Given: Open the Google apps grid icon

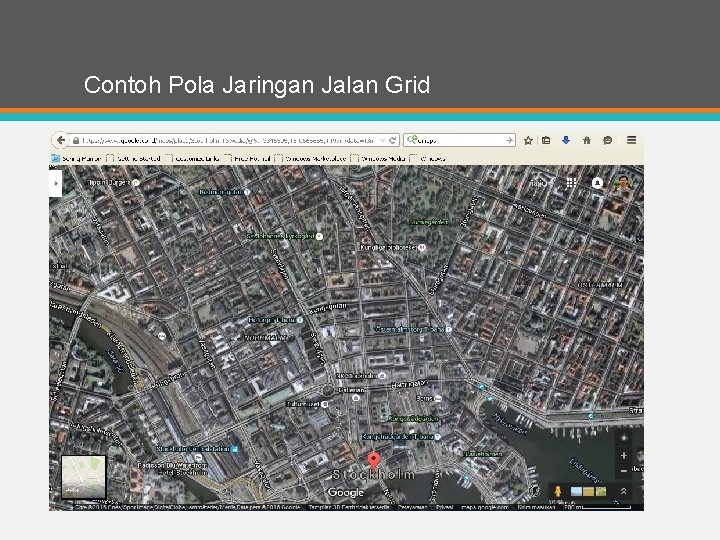Looking at the screenshot, I should tap(571, 183).
